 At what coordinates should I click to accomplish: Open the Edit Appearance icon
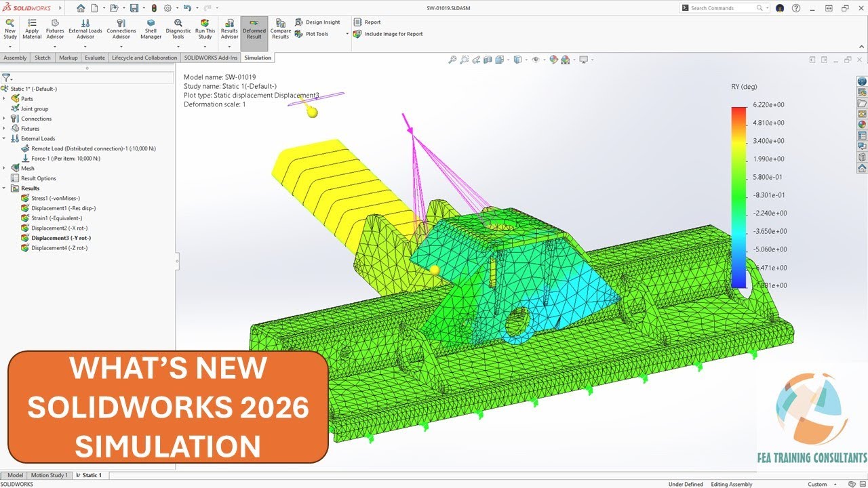click(553, 60)
